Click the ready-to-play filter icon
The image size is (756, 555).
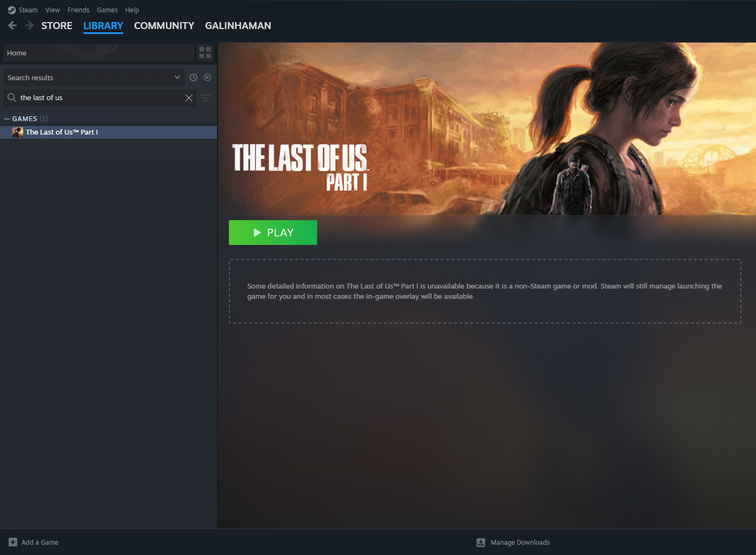click(207, 77)
